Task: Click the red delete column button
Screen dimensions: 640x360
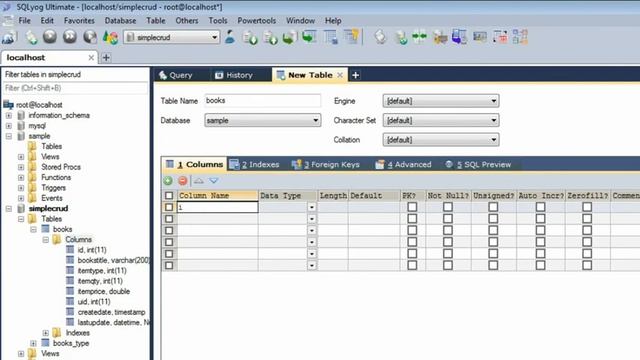Action: [x=183, y=181]
